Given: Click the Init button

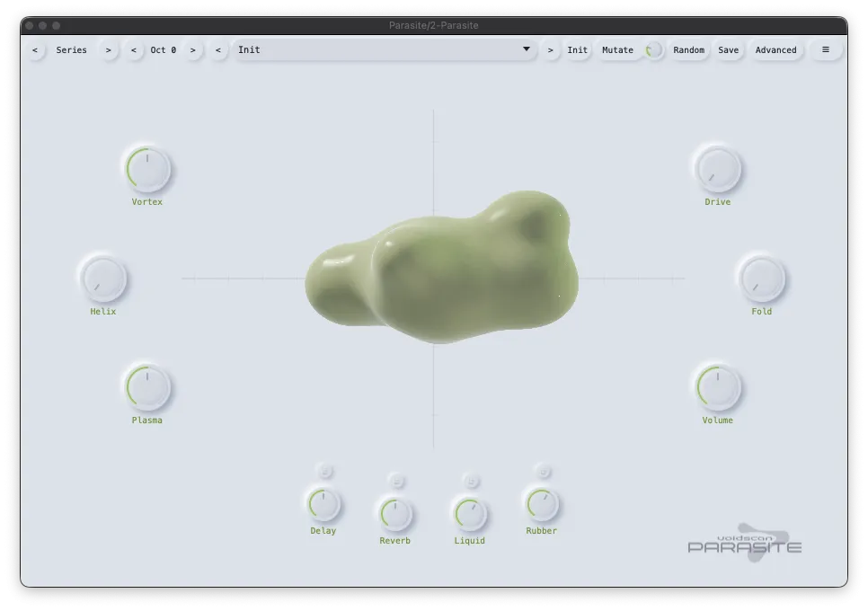Looking at the screenshot, I should pos(578,49).
